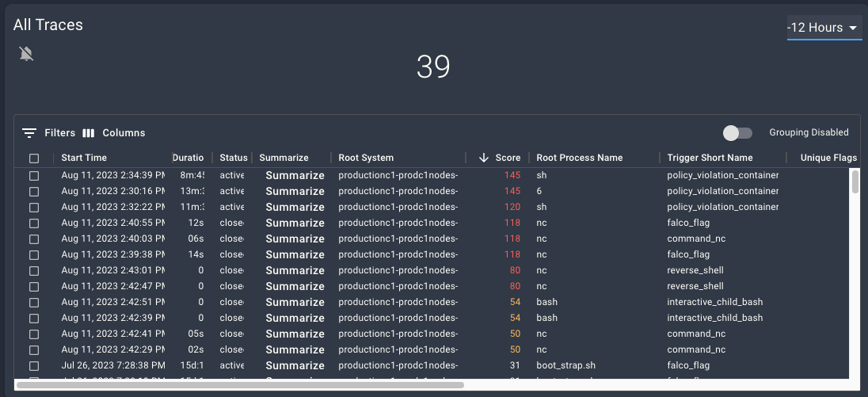
Task: Check the row starting 2:42:41 PM
Action: [x=34, y=334]
